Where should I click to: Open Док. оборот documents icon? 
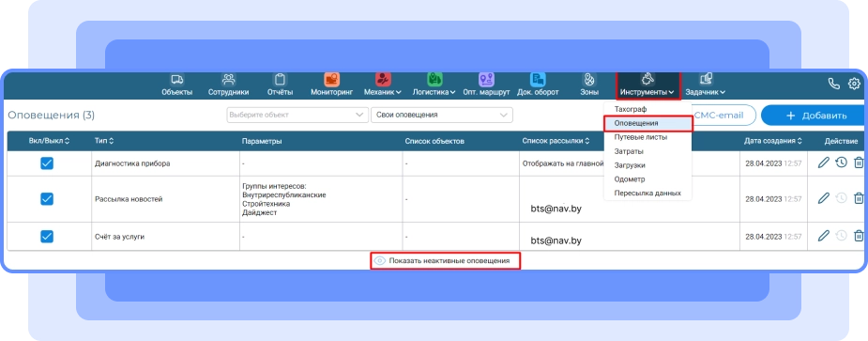(x=538, y=79)
